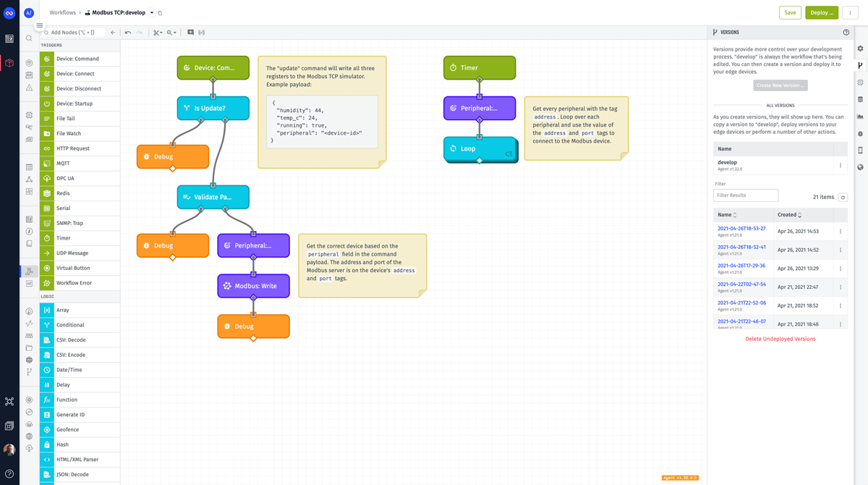Viewport: 868px width, 485px height.
Task: Add a sticky note using the note icon
Action: coord(190,33)
